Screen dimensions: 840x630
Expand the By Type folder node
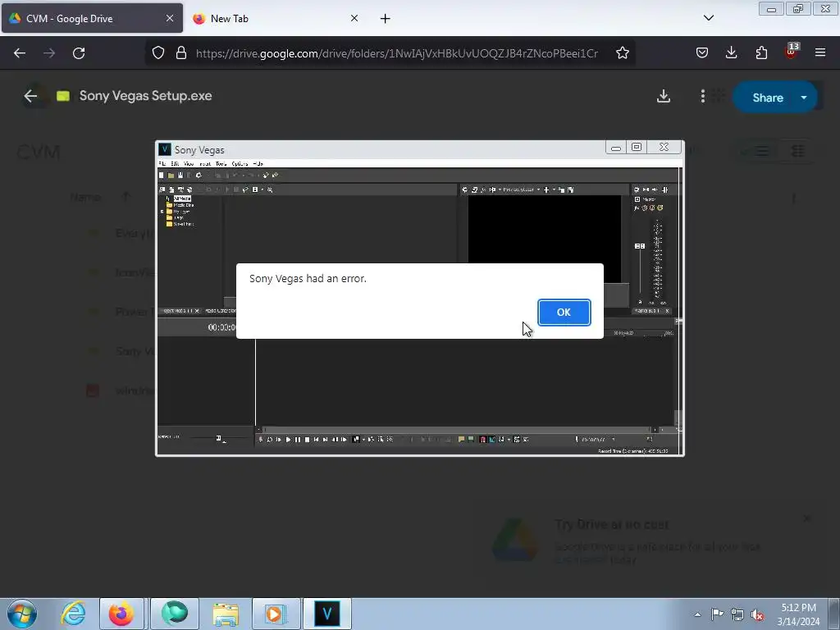[x=162, y=212]
